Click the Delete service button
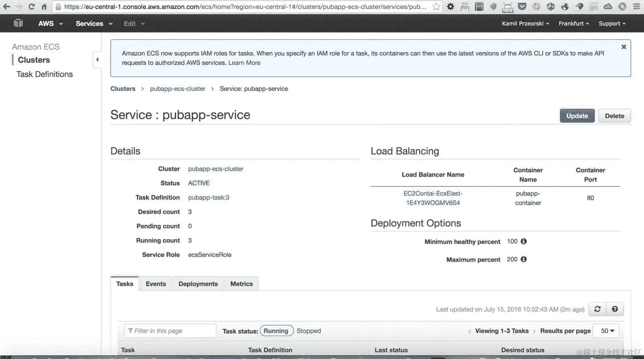Screen dimensions: 644x359 tap(614, 116)
